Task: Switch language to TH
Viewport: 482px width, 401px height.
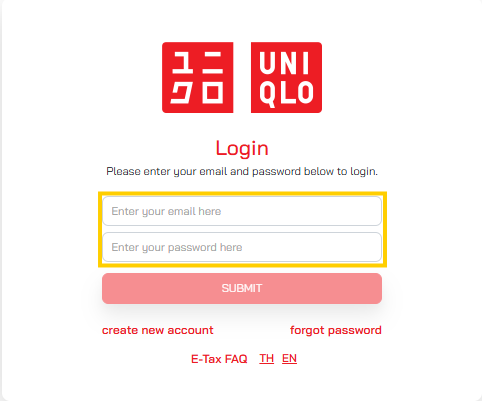Action: (x=267, y=359)
